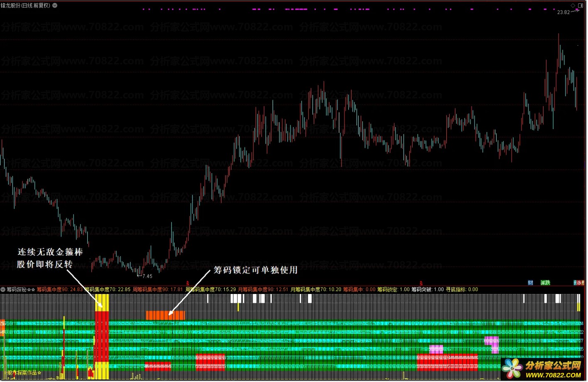Click the diamond icon at top right
Viewport: 588px width, 382px height.
tap(573, 5)
